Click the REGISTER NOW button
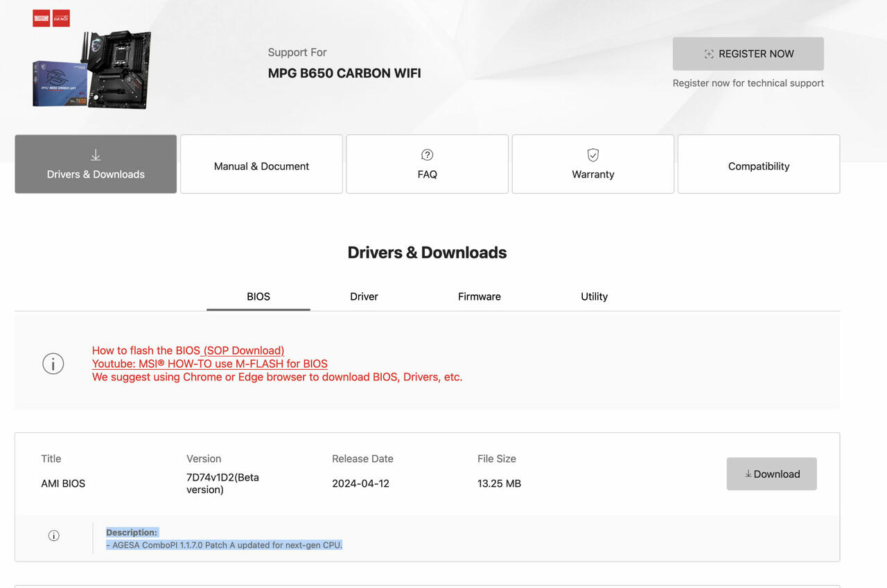Image resolution: width=887 pixels, height=588 pixels. [x=748, y=54]
